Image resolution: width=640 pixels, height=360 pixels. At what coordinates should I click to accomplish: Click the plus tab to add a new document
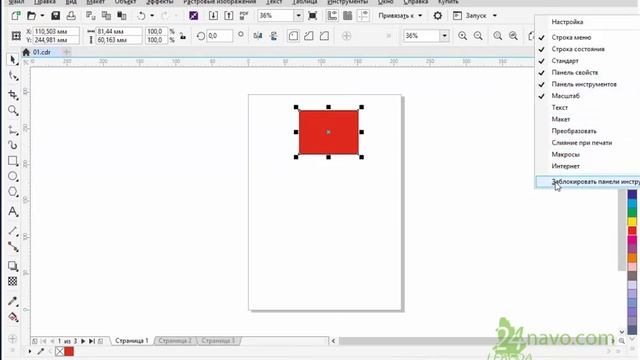[x=67, y=52]
